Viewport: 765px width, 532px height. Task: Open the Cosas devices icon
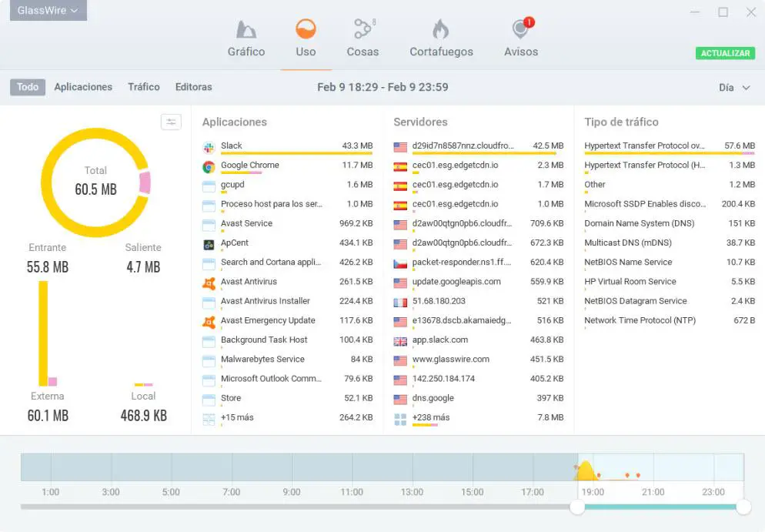363,28
